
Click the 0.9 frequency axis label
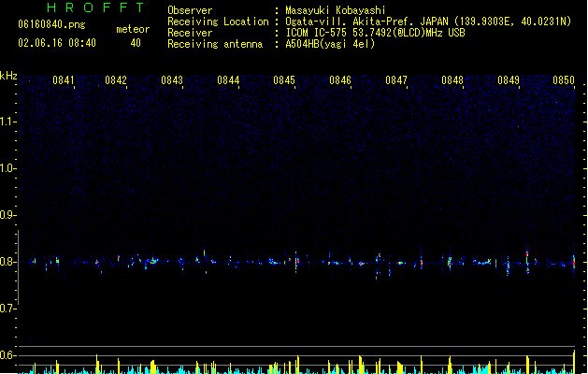7,215
